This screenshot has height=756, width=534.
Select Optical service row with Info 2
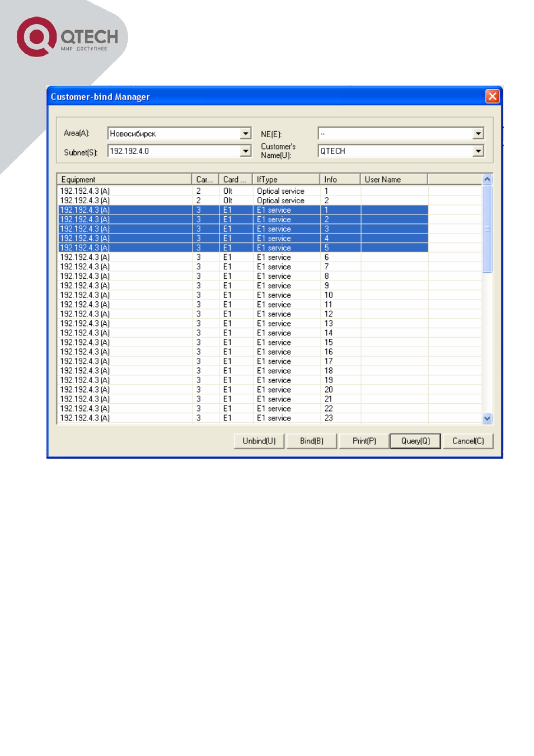tap(243, 200)
